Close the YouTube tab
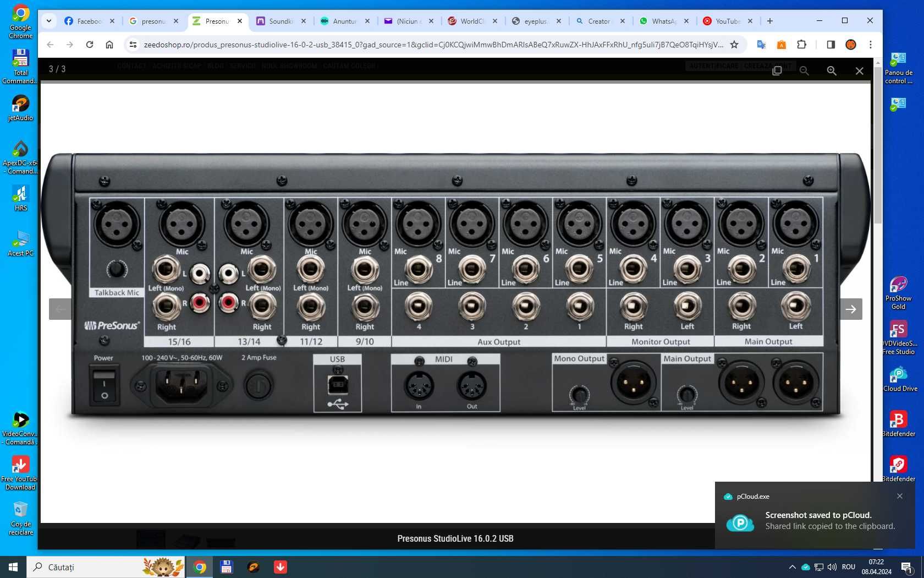Screen dimensions: 924x578 point(750,21)
